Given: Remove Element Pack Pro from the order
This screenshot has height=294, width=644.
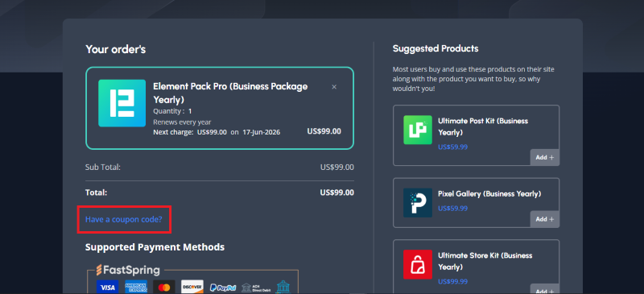Looking at the screenshot, I should 334,87.
